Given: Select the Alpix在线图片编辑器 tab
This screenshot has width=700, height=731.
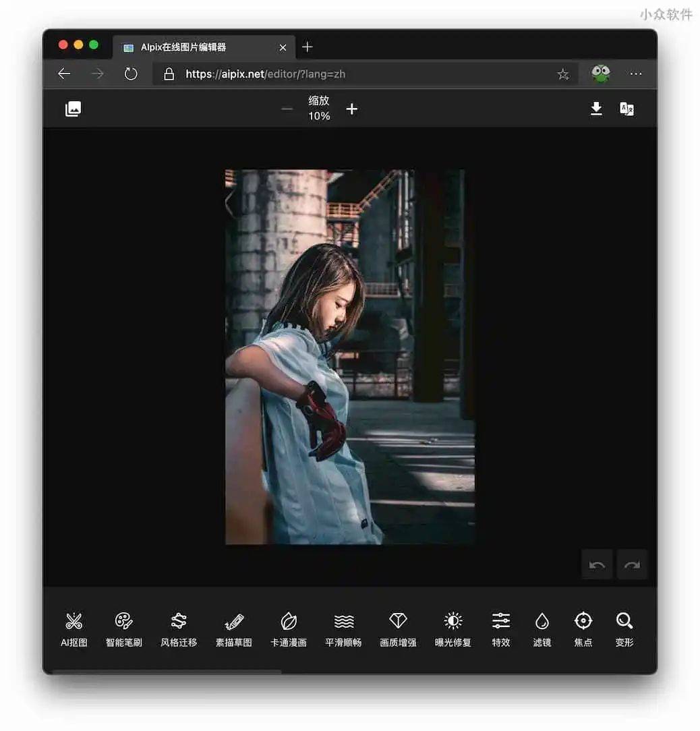Looking at the screenshot, I should [204, 47].
